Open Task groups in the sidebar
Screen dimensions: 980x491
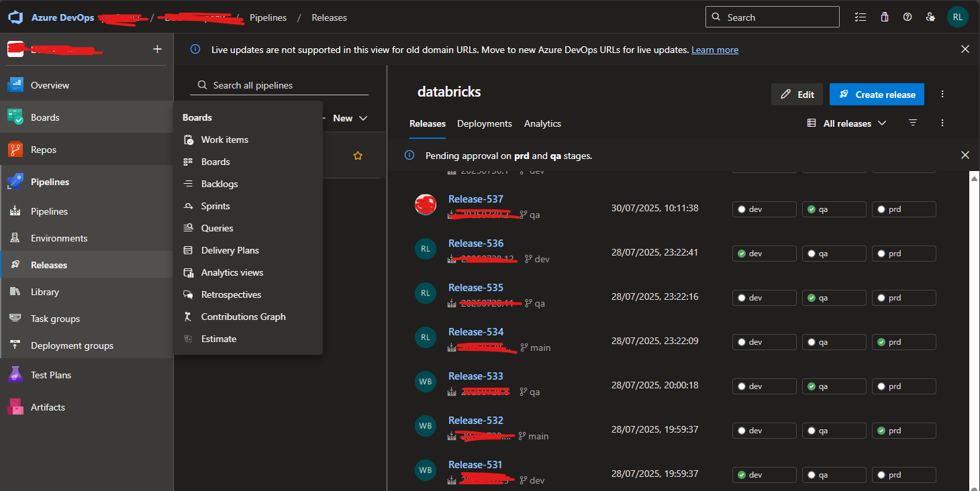[x=87, y=319]
